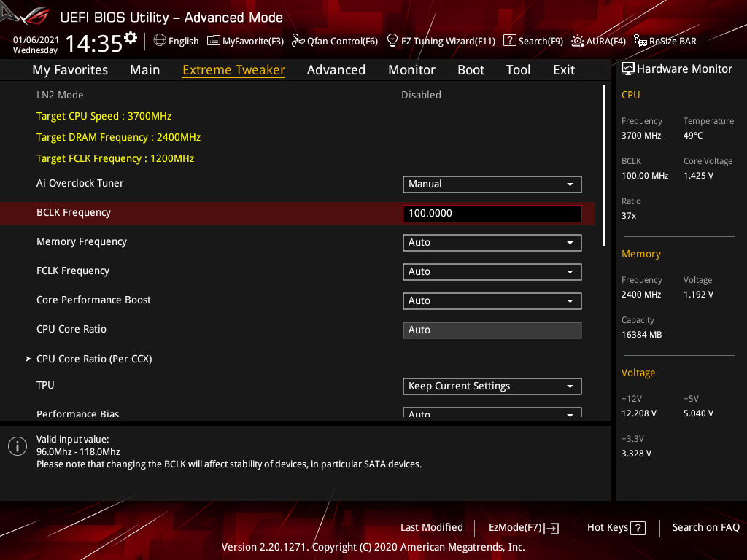747x560 pixels.
Task: Click Target FCLK Frequency : 1200MHz text
Action: click(x=115, y=158)
